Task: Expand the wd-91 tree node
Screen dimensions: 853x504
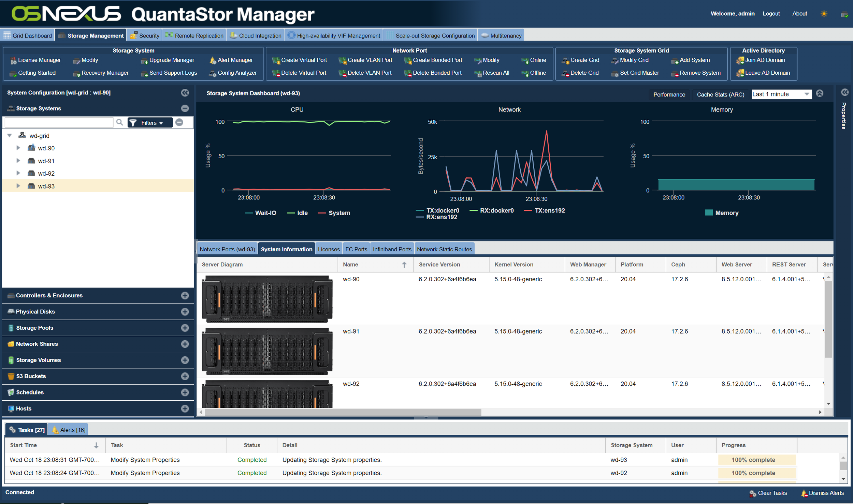Action: pos(18,161)
